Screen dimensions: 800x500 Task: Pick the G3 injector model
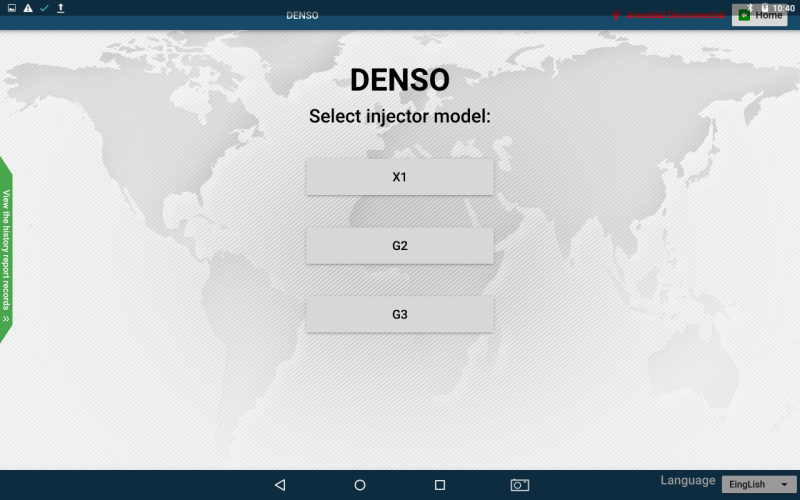tap(400, 314)
